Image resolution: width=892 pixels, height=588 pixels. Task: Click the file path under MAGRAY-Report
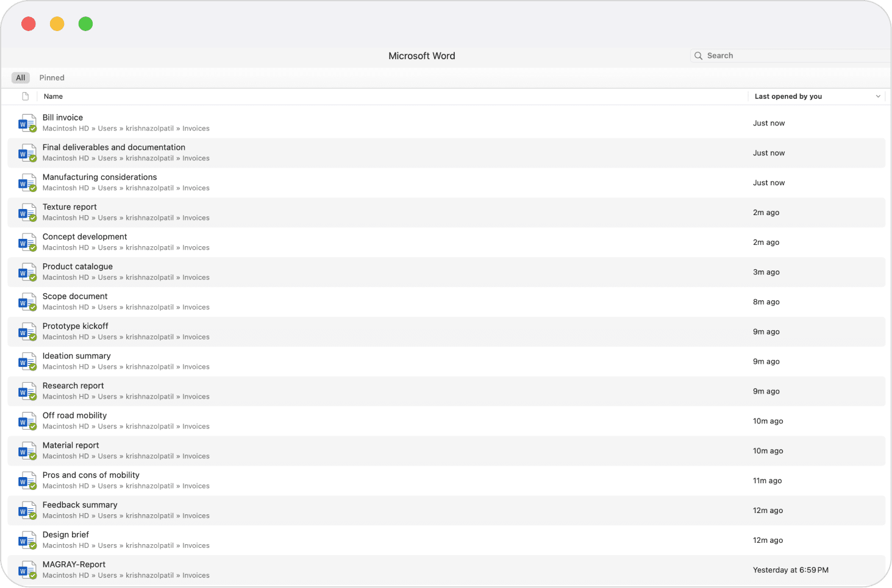click(126, 576)
